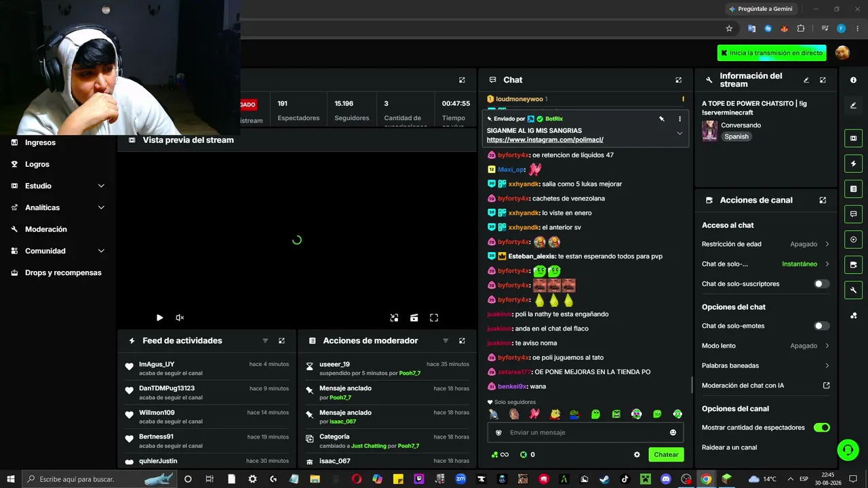868x488 pixels.
Task: Open Moderación del chat con IA
Action: 766,386
